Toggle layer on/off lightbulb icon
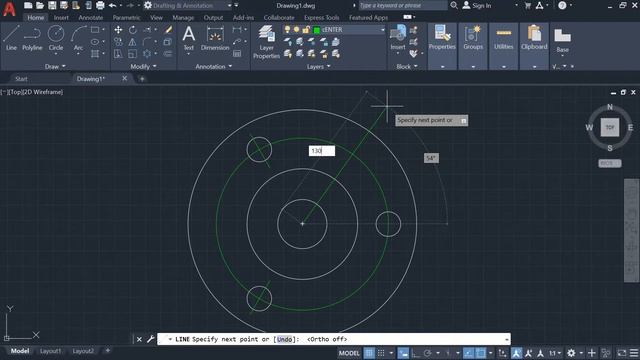The width and height of the screenshot is (640, 360). (287, 29)
